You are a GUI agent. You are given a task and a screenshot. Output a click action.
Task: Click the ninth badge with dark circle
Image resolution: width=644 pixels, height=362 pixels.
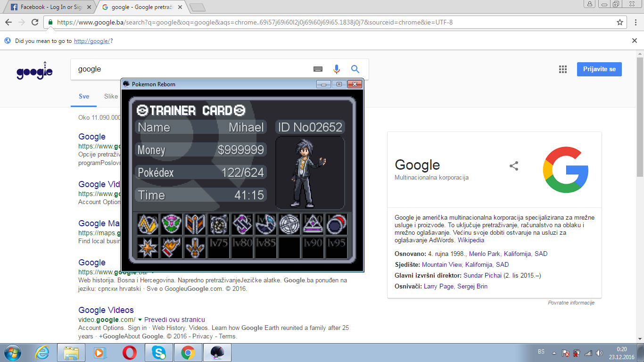pos(337,224)
